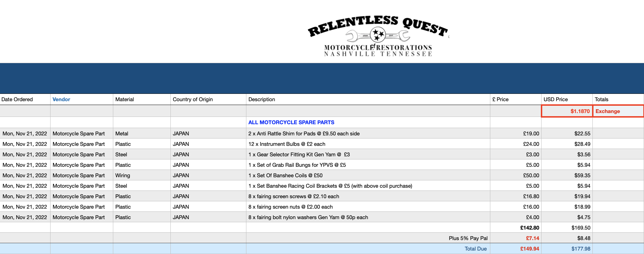The image size is (644, 254).
Task: Click the ALL MOTORCYCLE SPARE PARTS heading
Action: [x=291, y=122]
